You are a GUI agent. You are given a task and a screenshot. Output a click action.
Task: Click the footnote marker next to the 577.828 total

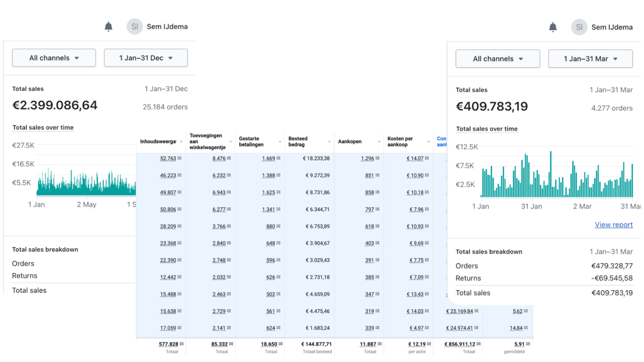[182, 344]
